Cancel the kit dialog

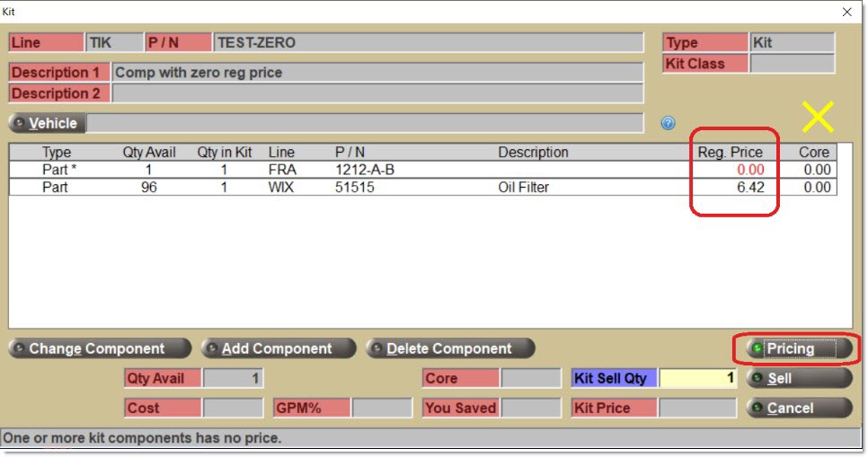click(x=798, y=409)
